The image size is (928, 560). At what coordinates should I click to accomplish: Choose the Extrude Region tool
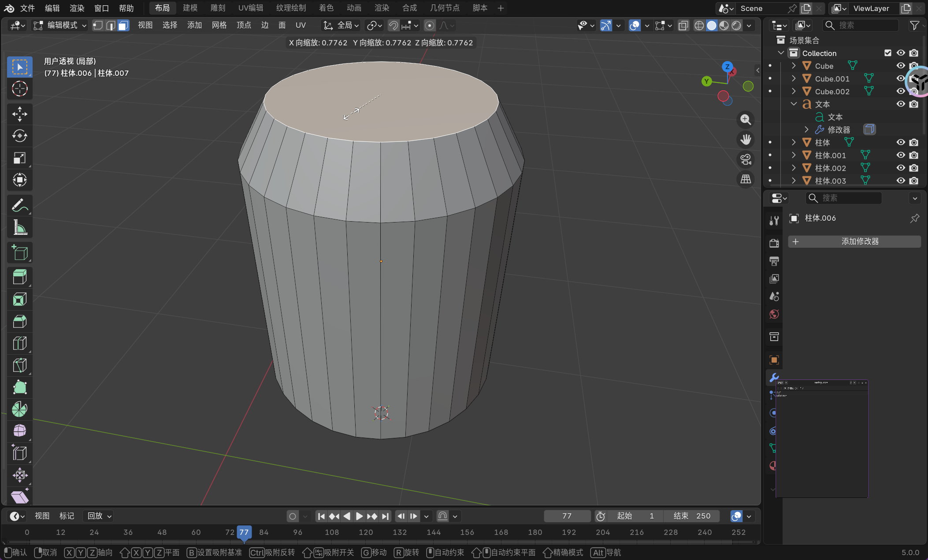[x=19, y=278]
